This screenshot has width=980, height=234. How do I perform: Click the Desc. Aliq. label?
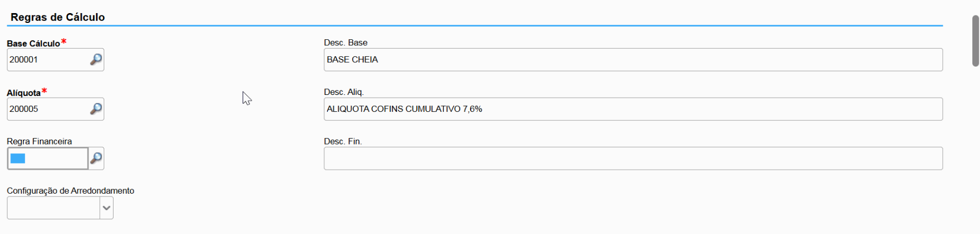(x=343, y=92)
